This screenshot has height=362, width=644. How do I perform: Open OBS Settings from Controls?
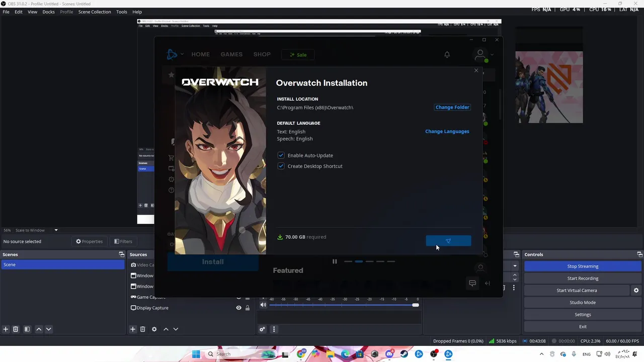pos(583,314)
